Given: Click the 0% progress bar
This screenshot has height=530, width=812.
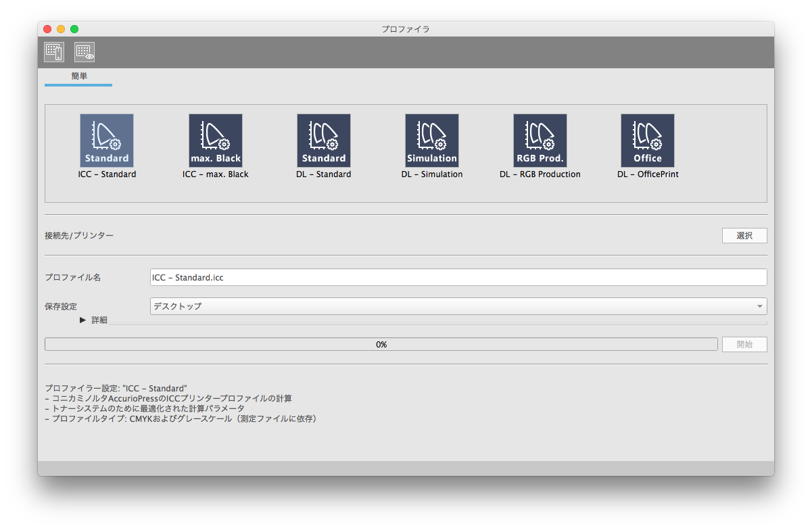Looking at the screenshot, I should click(381, 344).
